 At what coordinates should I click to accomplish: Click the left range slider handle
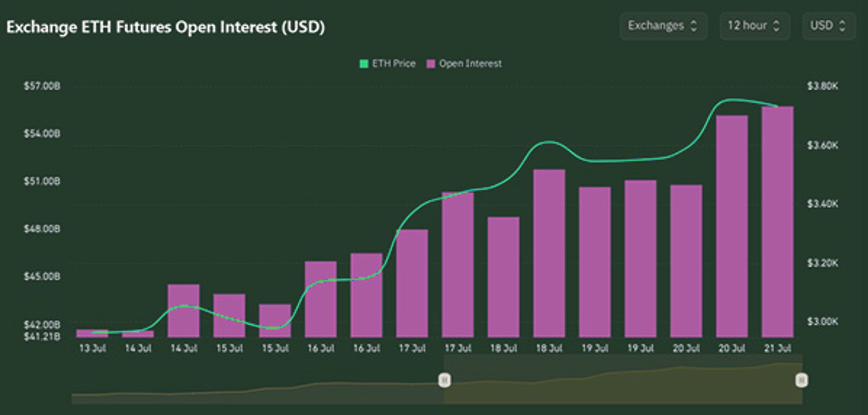point(444,381)
